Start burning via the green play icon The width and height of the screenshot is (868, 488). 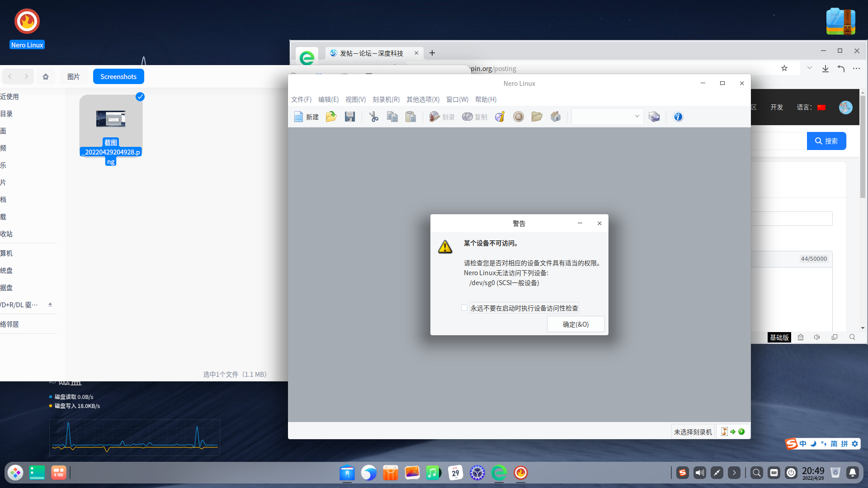click(x=742, y=432)
